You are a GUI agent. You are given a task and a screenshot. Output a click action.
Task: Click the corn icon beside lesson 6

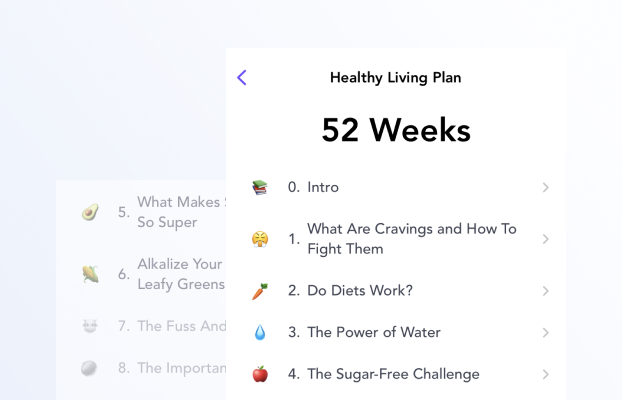coord(89,273)
